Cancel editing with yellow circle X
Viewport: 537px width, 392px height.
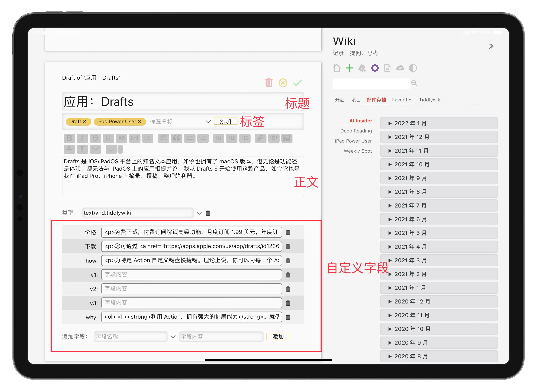point(283,83)
